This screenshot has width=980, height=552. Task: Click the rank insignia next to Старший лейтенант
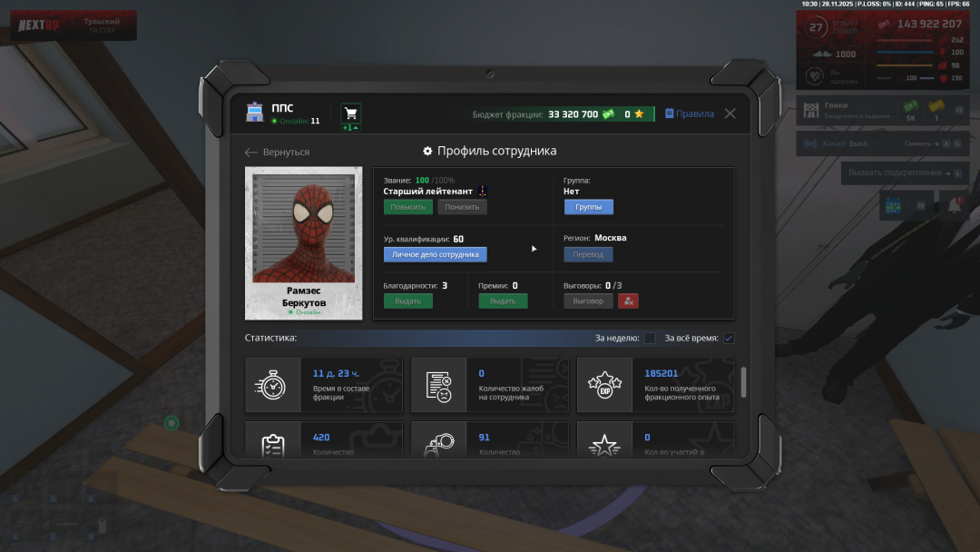483,192
